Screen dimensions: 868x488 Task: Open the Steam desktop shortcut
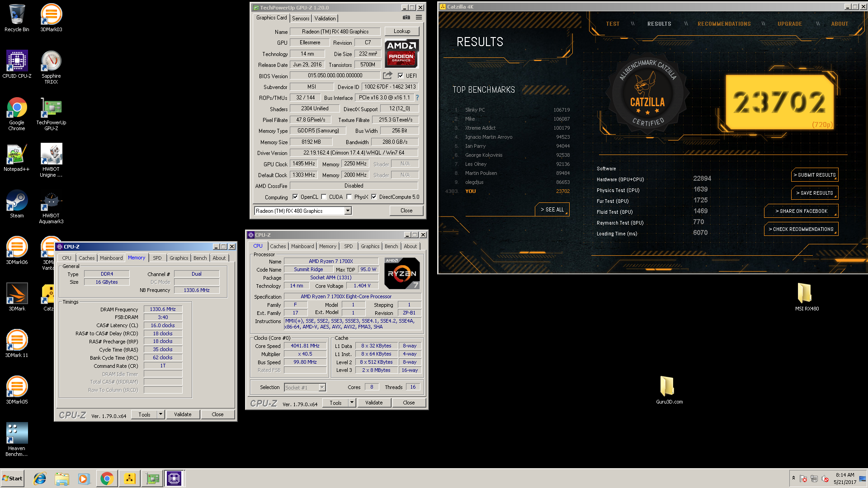[x=17, y=204]
